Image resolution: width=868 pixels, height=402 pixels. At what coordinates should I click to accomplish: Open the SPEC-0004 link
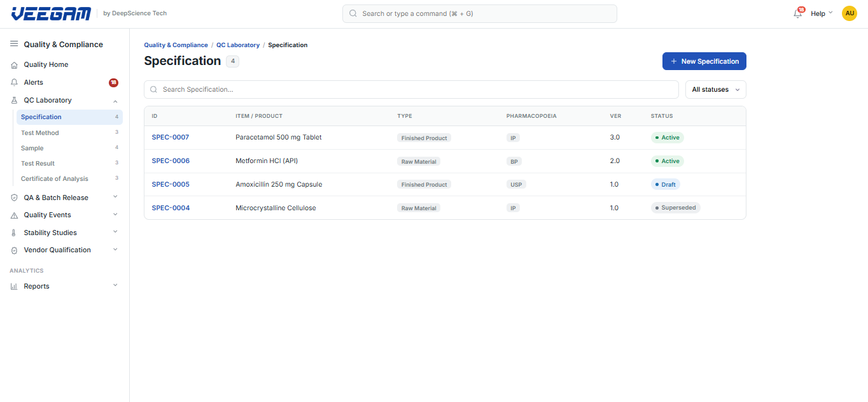tap(171, 208)
